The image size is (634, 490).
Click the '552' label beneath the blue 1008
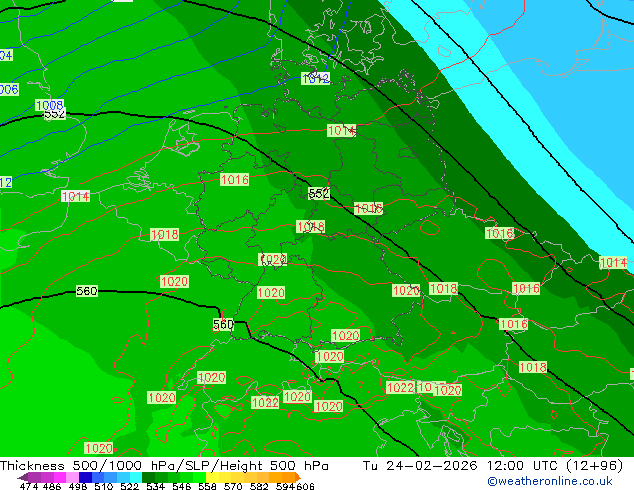[55, 114]
